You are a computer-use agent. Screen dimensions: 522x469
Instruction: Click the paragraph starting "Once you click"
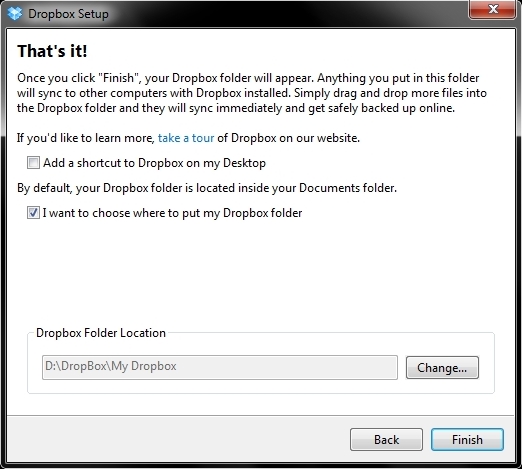point(252,93)
